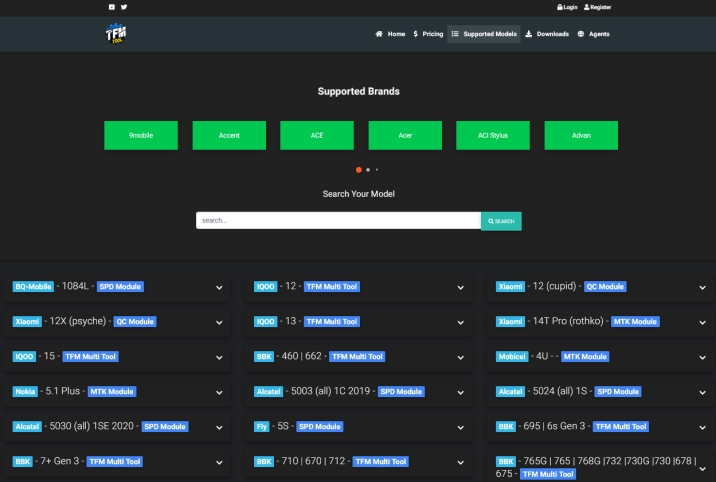Expand the BBK 460 | 662 row

click(x=359, y=356)
